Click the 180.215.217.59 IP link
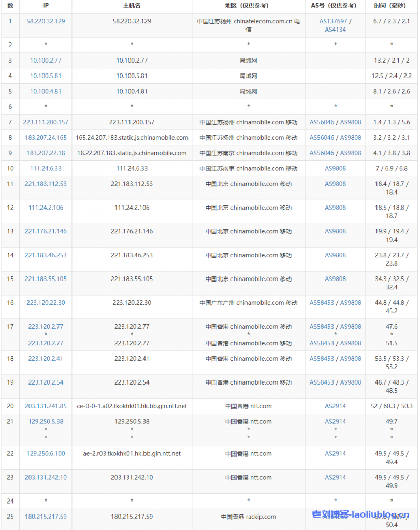Image resolution: width=420 pixels, height=530 pixels. (46, 517)
